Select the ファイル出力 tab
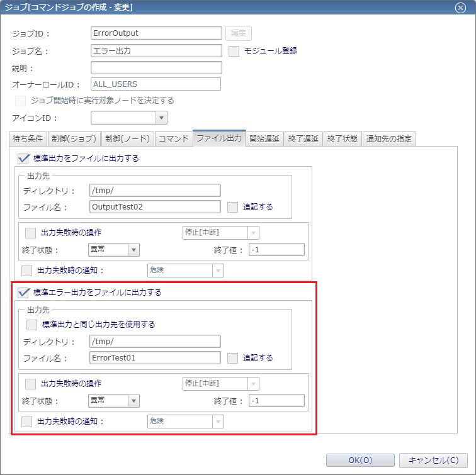 click(x=219, y=138)
